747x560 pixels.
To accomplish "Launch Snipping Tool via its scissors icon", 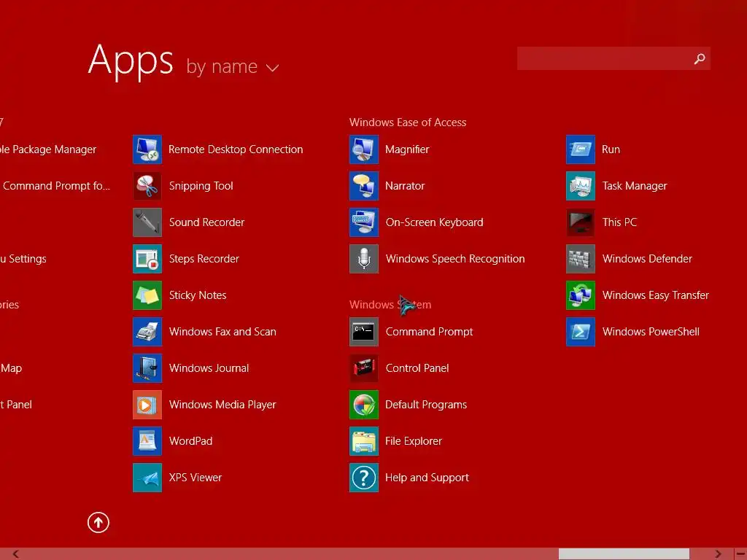I will (147, 186).
